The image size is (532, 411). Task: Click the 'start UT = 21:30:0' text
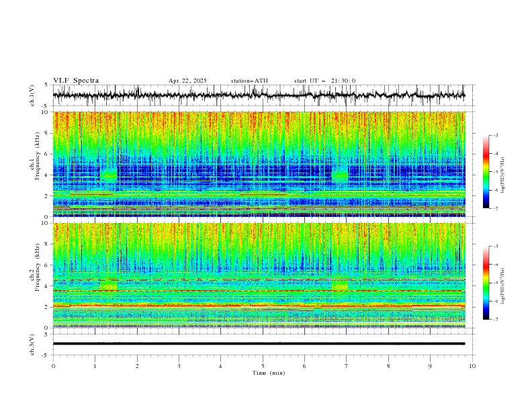(x=324, y=81)
